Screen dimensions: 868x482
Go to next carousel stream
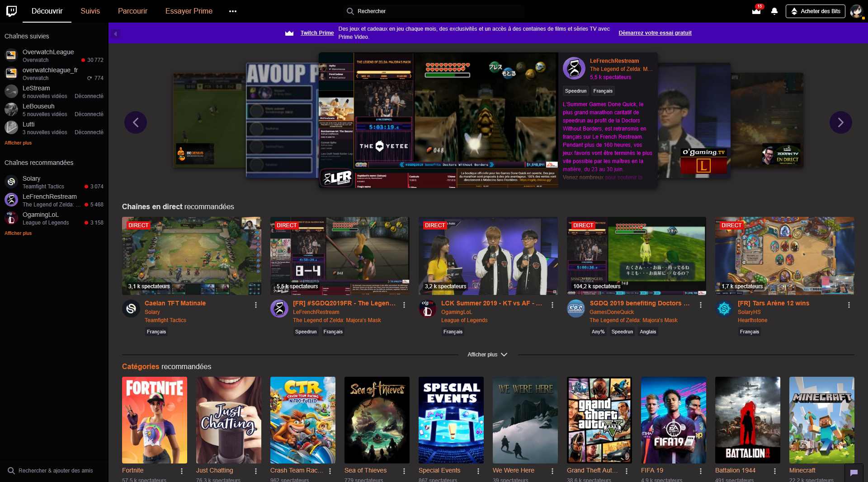[840, 122]
